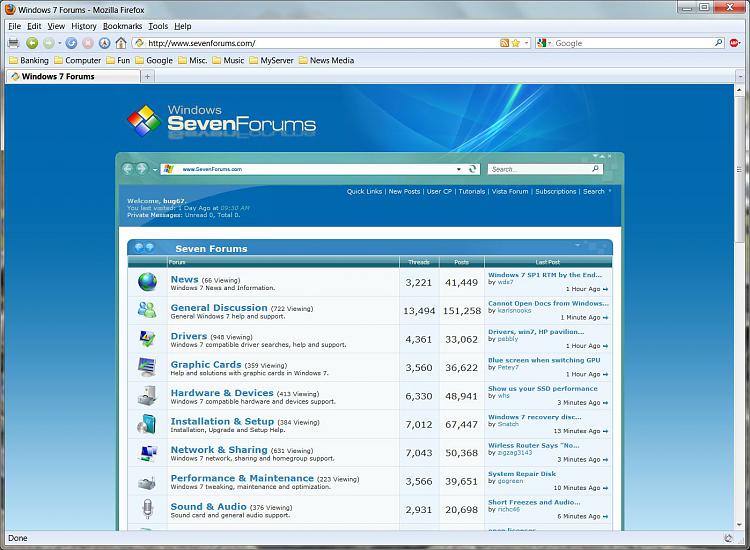Open the dropdown arrow in the SevenForums page address bar
Viewport: 750px width, 550px height.
tap(459, 169)
